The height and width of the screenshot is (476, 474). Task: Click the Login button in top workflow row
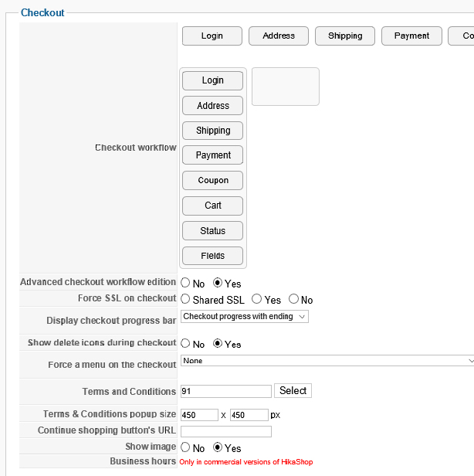(212, 36)
